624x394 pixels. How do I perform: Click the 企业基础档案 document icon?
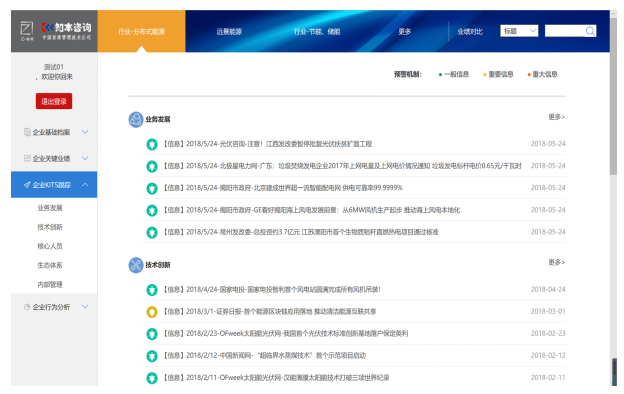click(x=27, y=132)
